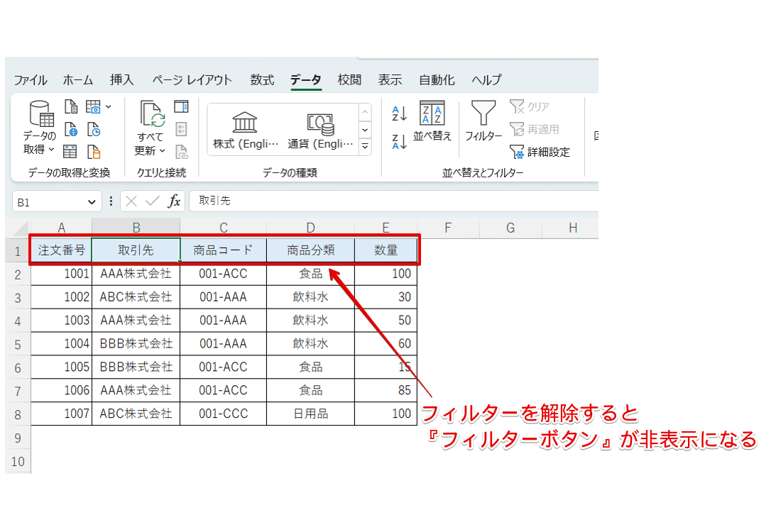Screen dimensions: 781x532
Task: Click the すべて更新 refresh icon
Action: tap(151, 113)
